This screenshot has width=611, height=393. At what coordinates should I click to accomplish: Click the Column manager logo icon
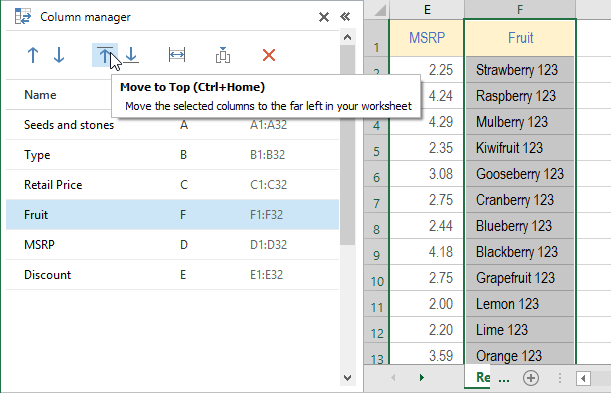coord(23,17)
